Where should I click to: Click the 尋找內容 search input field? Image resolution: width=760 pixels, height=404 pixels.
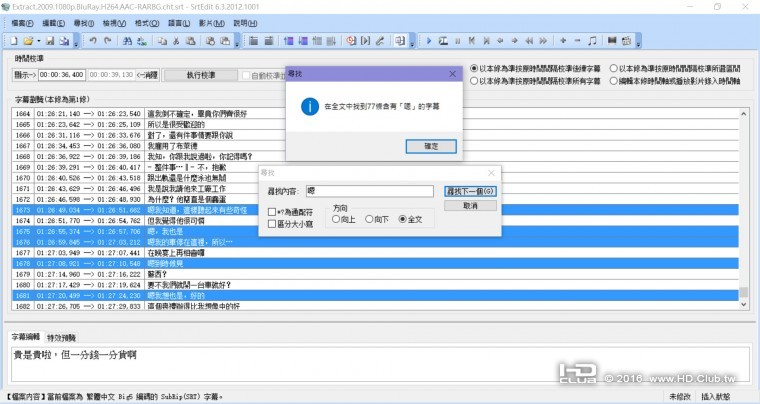coord(370,191)
